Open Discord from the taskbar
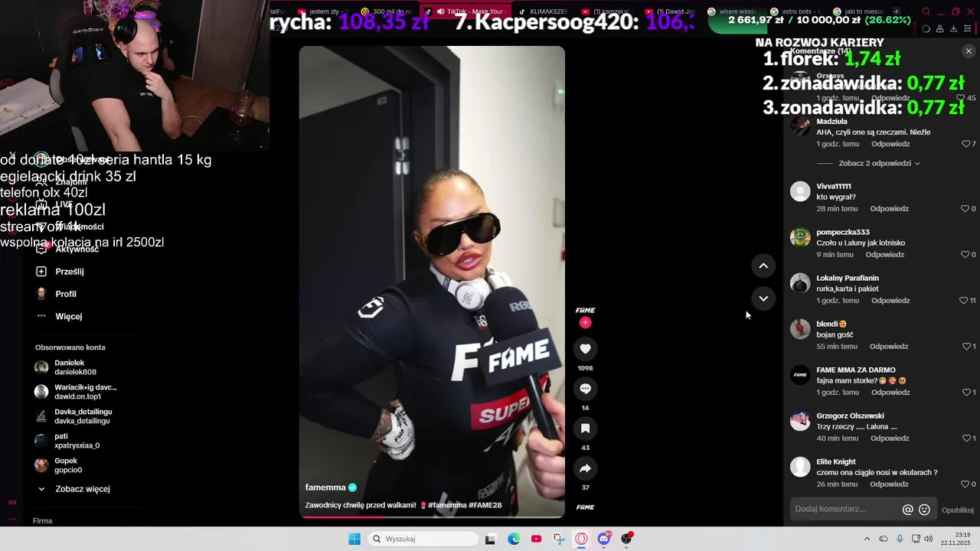Viewport: 980px width, 551px height. tap(604, 539)
